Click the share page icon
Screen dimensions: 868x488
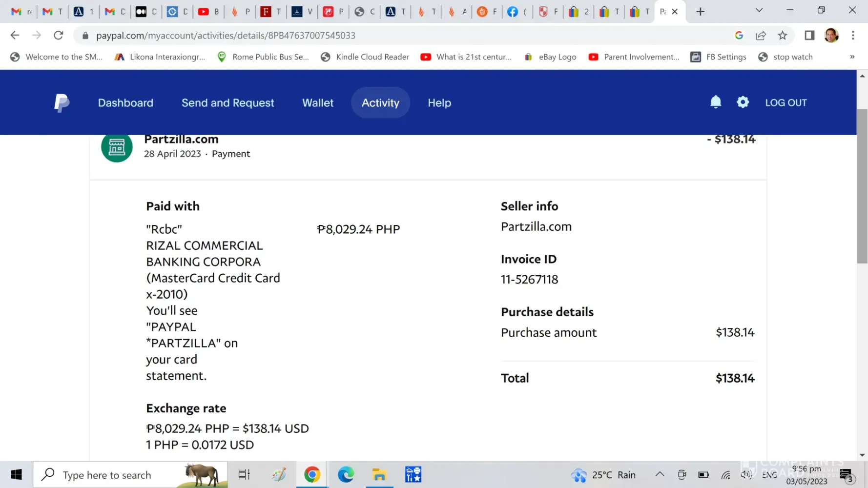761,36
